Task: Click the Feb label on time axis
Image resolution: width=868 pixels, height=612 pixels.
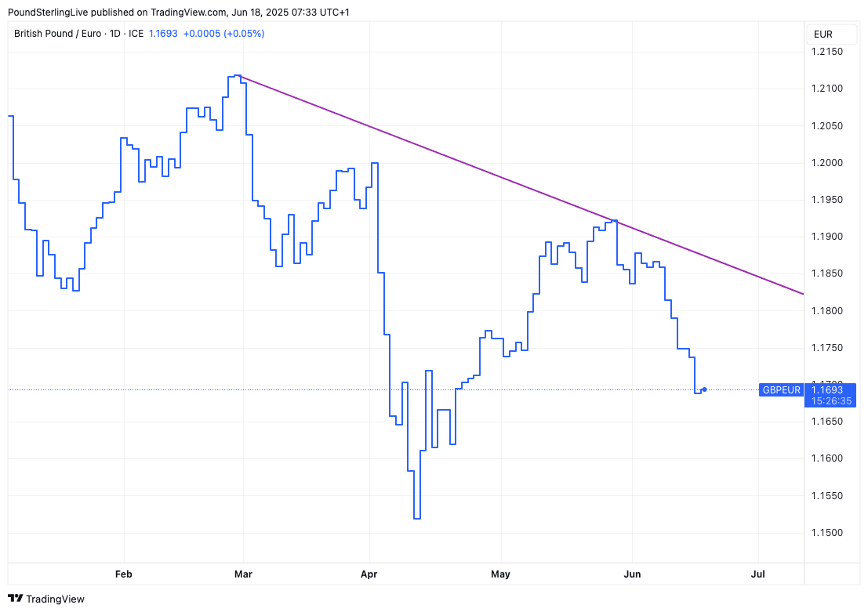Action: (x=123, y=574)
